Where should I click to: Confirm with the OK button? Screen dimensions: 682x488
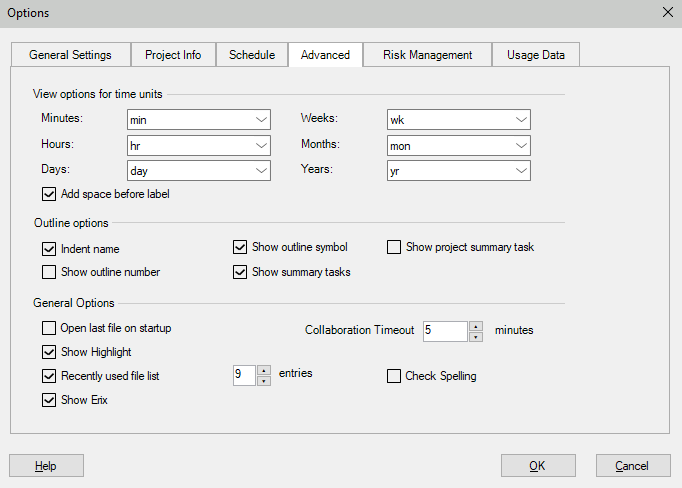pyautogui.click(x=538, y=465)
